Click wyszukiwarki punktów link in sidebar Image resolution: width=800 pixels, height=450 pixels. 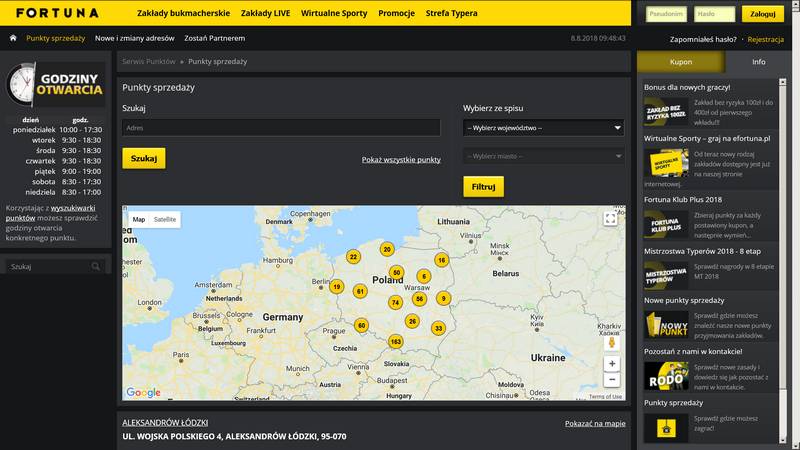[51, 213]
